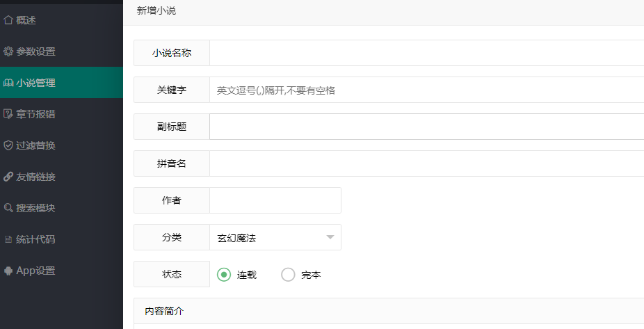This screenshot has height=329, width=644.
Task: Select the 完本 status radio button
Action: tap(288, 275)
